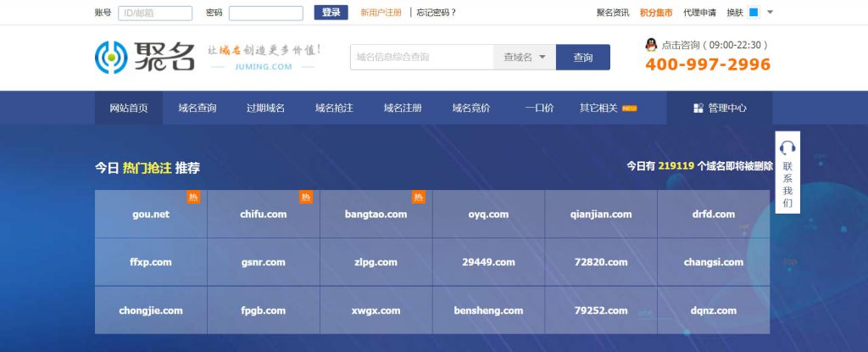Click the hot badge on gou.net
Viewport: 868px width, 352px height.
pyautogui.click(x=193, y=197)
